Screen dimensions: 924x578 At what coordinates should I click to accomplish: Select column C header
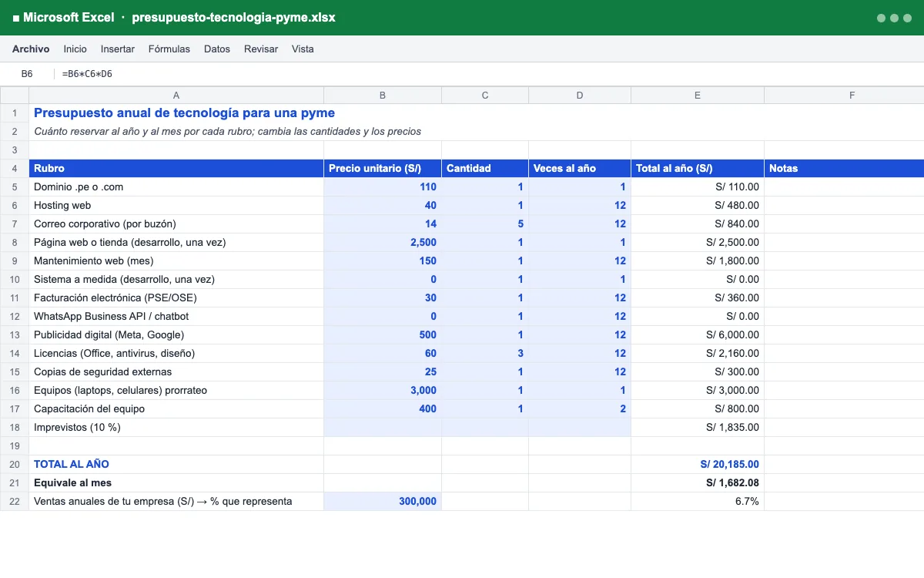point(485,96)
